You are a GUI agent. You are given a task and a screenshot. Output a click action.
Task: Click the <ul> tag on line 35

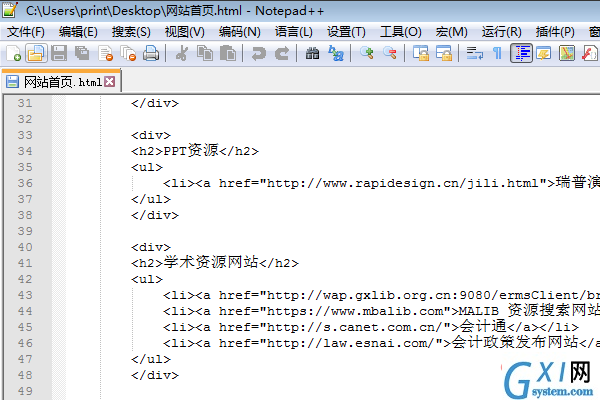[147, 167]
